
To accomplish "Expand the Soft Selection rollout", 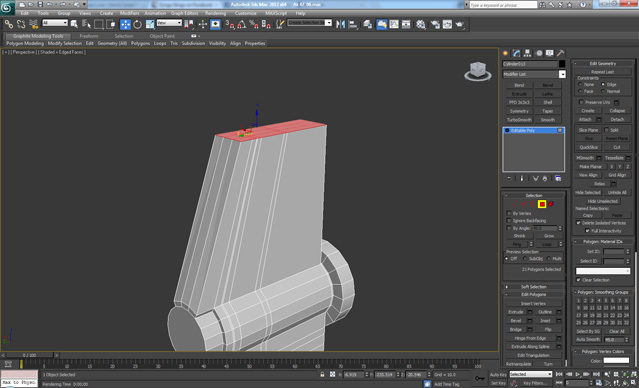I will click(534, 287).
